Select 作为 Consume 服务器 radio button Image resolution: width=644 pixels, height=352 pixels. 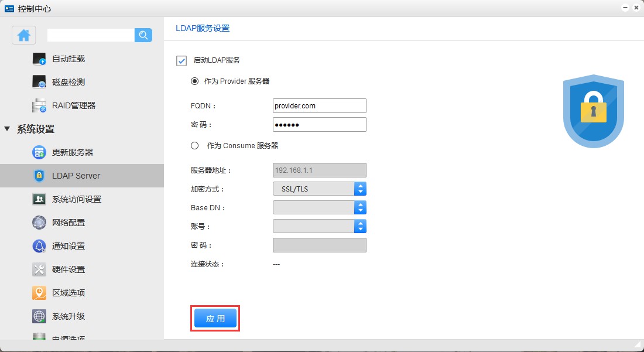[x=194, y=146]
